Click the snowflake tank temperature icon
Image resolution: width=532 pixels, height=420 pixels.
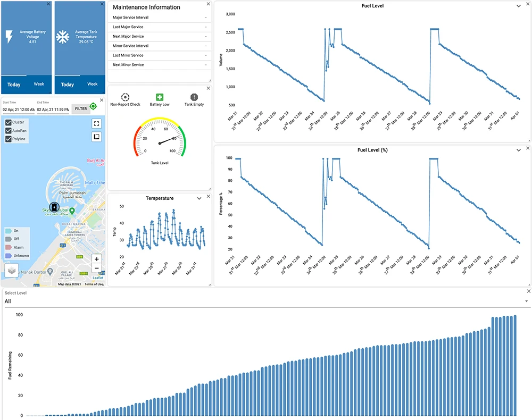62,37
